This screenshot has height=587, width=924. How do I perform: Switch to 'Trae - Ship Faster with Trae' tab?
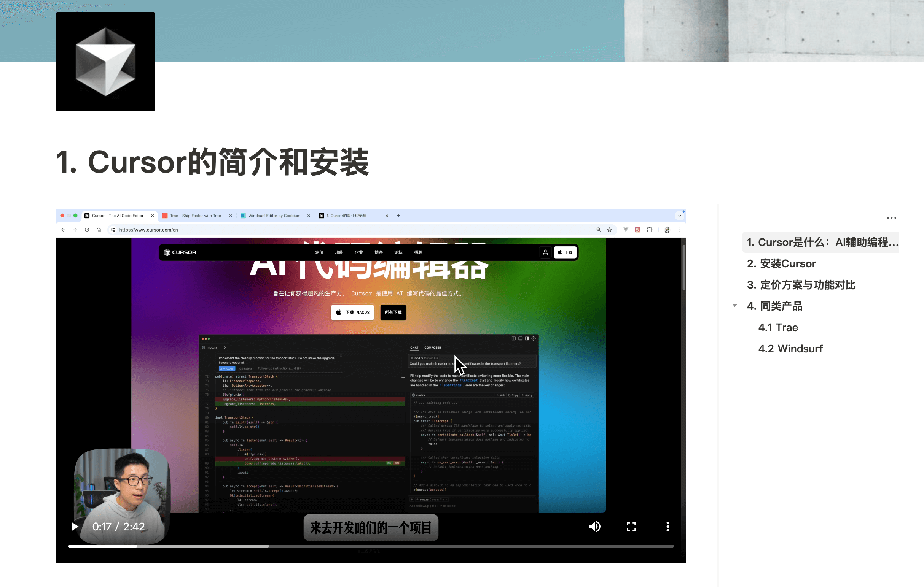point(195,216)
